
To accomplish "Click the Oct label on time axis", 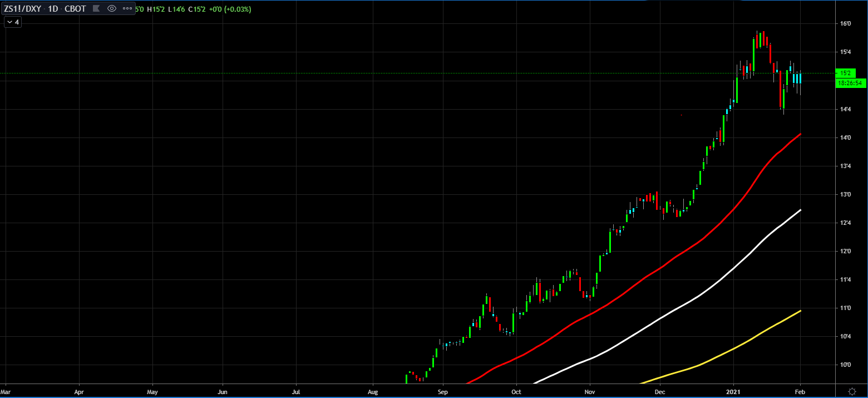I will click(516, 391).
